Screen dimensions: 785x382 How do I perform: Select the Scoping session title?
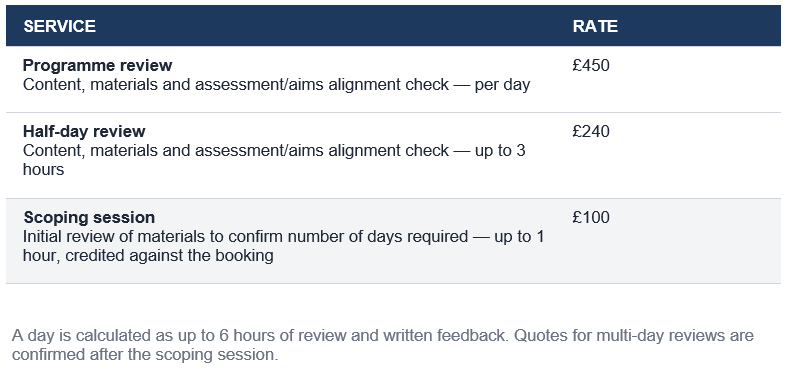click(x=89, y=217)
